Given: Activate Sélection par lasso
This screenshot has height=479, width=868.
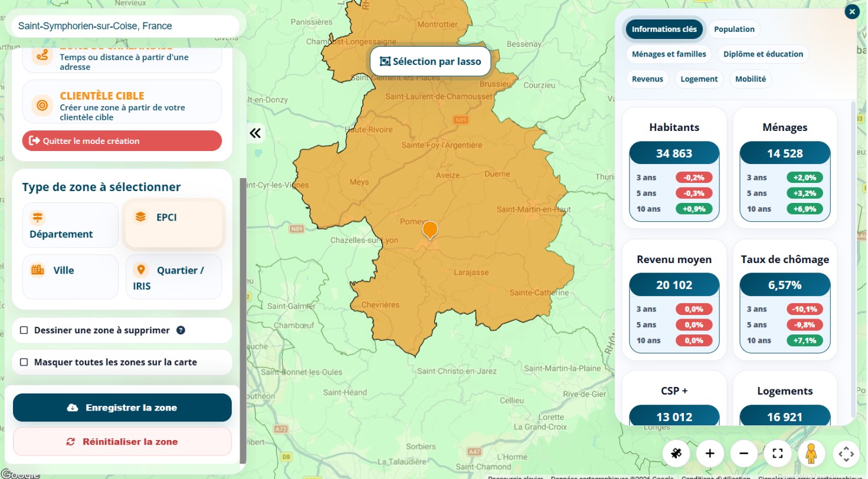Looking at the screenshot, I should coord(430,61).
